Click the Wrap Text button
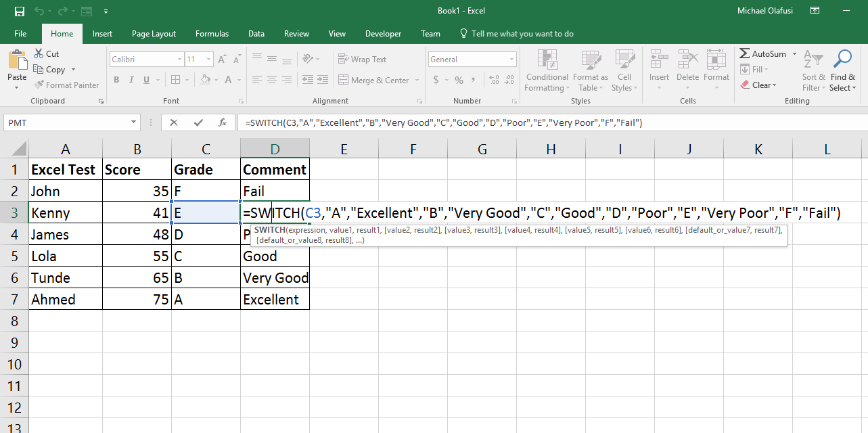868x433 pixels. (x=363, y=60)
